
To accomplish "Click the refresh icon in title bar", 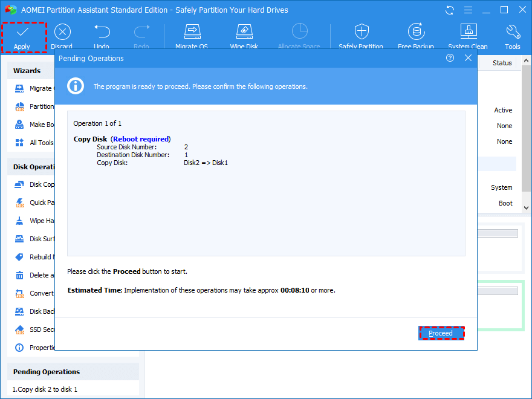I will pos(450,10).
